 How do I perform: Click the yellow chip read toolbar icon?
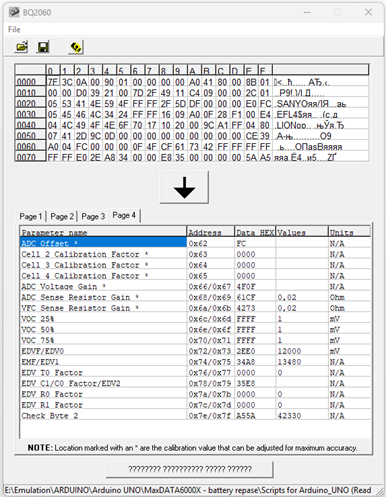(76, 47)
